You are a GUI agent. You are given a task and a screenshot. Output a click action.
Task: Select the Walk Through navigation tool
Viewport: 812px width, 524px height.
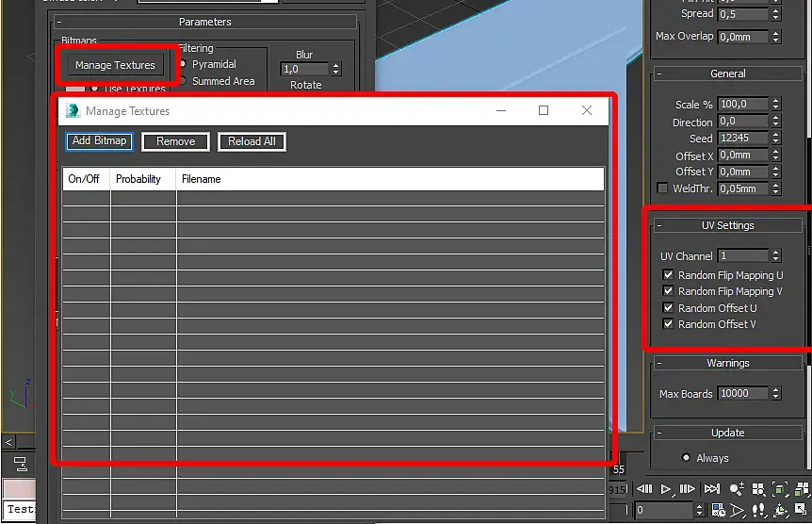tap(759, 511)
